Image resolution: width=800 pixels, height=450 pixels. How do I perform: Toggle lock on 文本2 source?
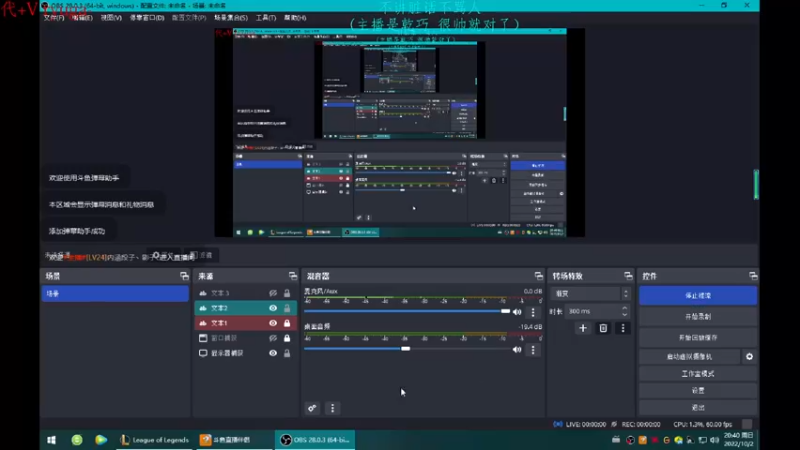coord(287,308)
